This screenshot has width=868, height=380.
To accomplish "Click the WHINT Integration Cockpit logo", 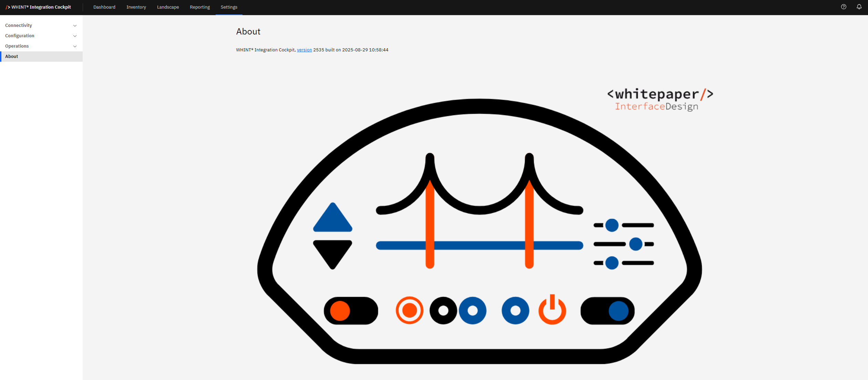I will [38, 7].
